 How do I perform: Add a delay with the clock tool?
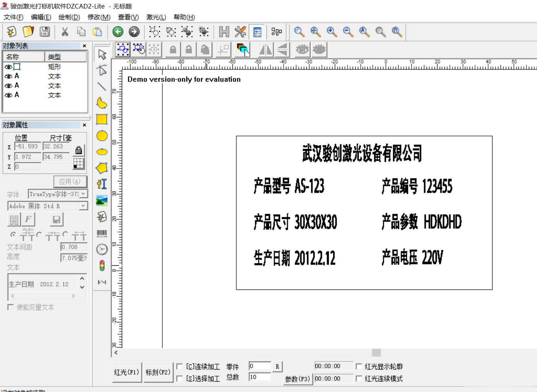point(102,249)
